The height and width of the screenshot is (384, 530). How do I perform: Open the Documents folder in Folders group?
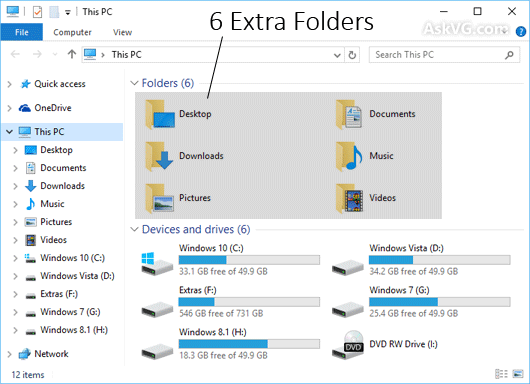point(376,114)
